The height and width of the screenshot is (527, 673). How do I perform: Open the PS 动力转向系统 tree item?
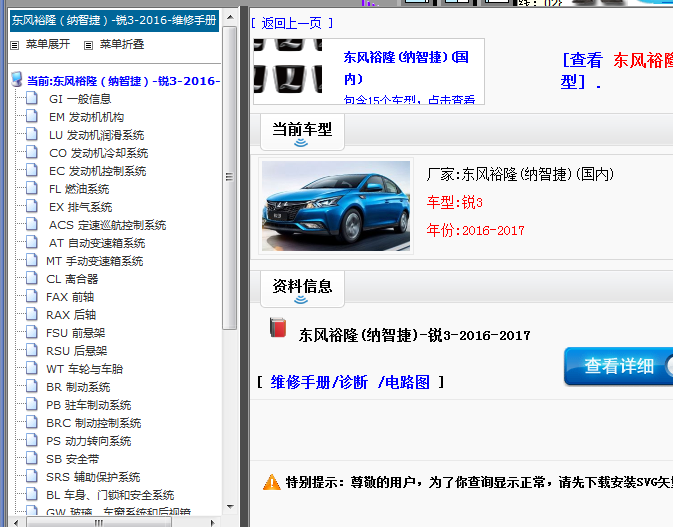(88, 441)
